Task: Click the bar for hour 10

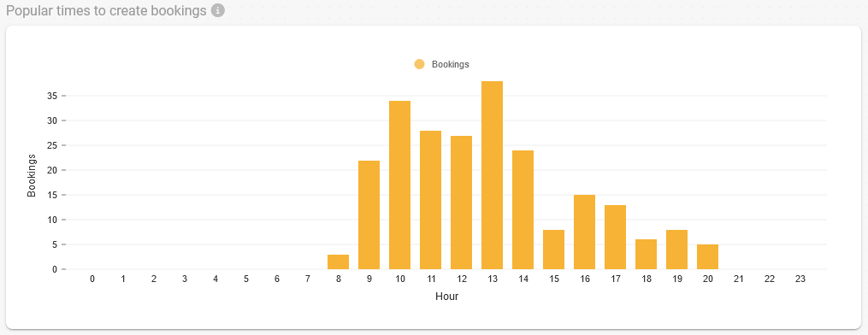Action: tap(399, 185)
